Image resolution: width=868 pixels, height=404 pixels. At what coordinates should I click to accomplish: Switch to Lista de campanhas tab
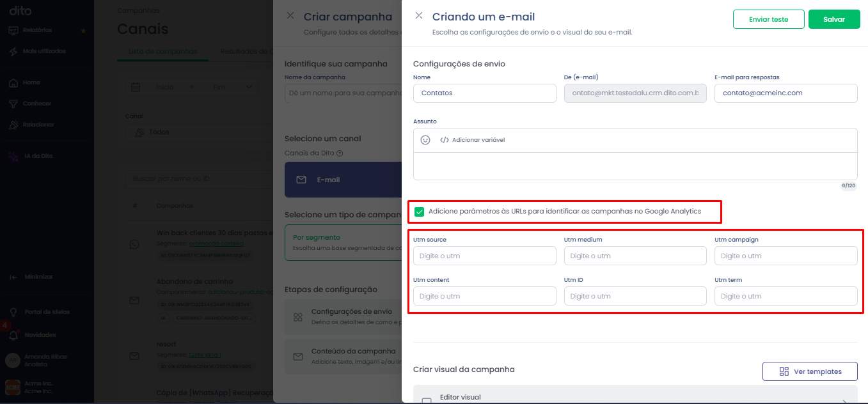pyautogui.click(x=163, y=51)
